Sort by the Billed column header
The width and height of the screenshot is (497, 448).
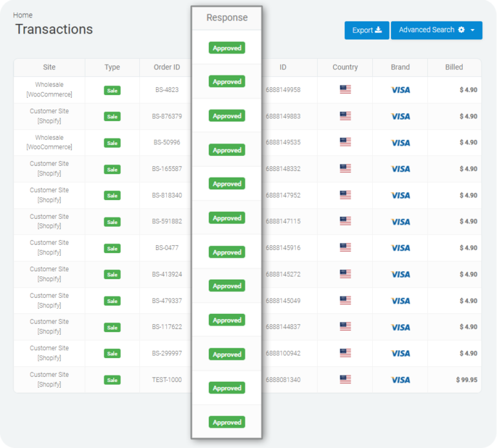click(454, 67)
